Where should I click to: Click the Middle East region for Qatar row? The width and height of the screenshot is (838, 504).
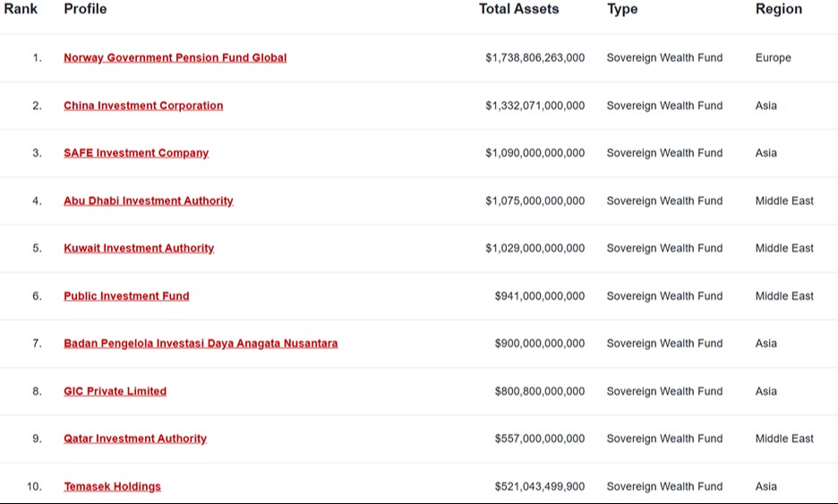784,439
